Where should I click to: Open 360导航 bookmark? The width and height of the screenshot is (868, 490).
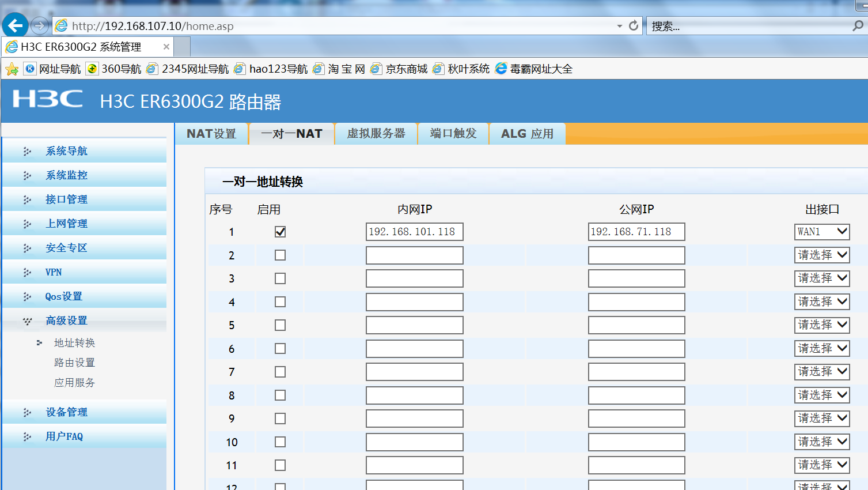click(113, 69)
